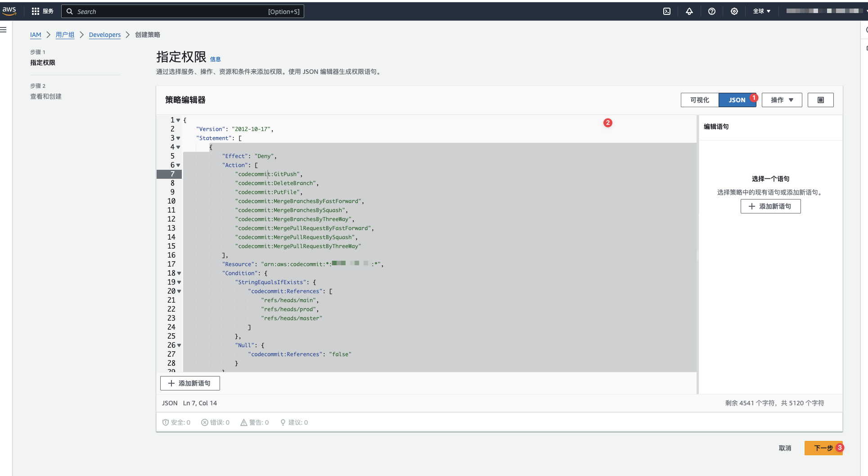This screenshot has height=476, width=868.
Task: Click 添加新语句 in the 编辑语句 panel
Action: [770, 206]
